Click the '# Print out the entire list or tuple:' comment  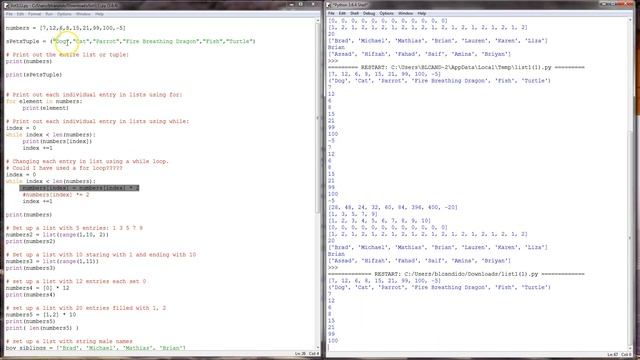pyautogui.click(x=67, y=55)
